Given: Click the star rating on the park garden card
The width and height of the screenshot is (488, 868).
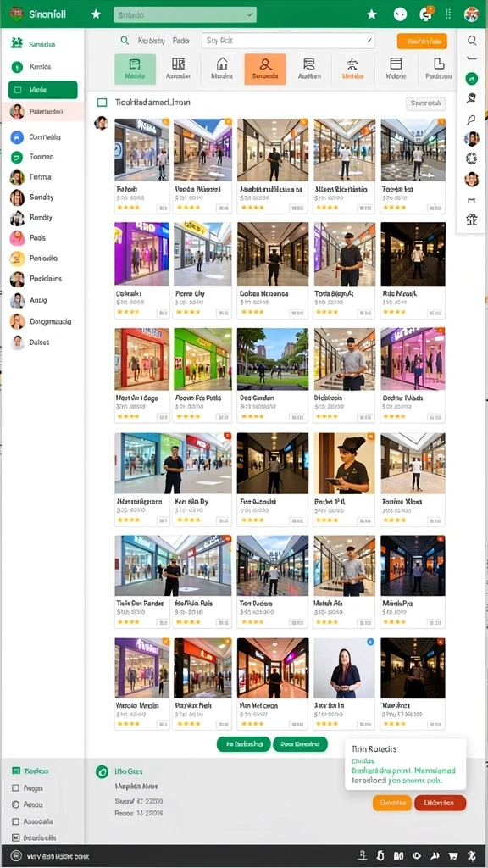Looking at the screenshot, I should 252,415.
